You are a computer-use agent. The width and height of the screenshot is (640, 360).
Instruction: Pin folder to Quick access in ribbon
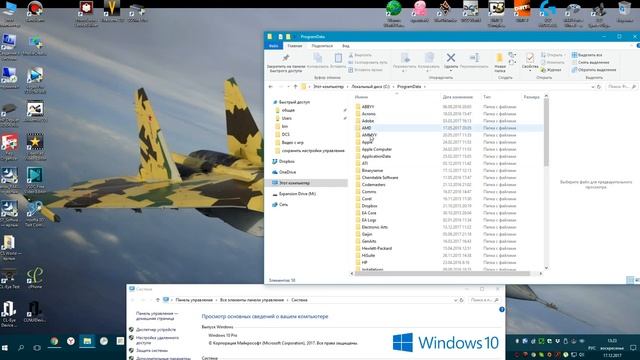(286, 62)
